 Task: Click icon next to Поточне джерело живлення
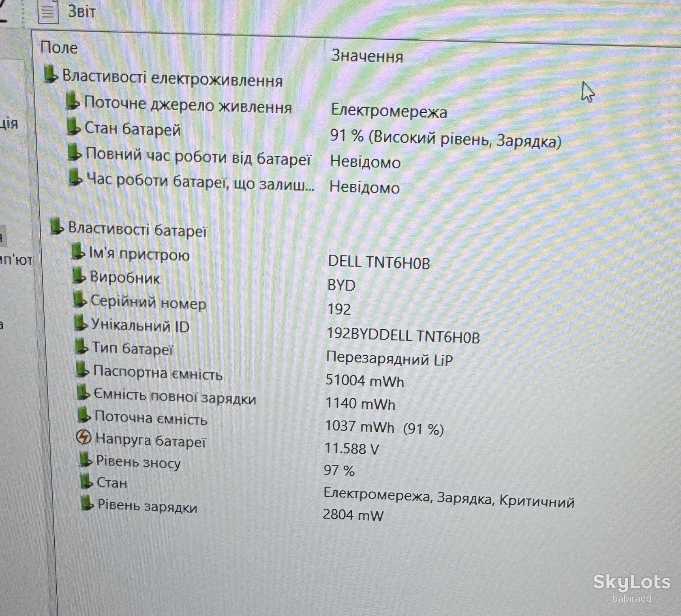pyautogui.click(x=72, y=101)
